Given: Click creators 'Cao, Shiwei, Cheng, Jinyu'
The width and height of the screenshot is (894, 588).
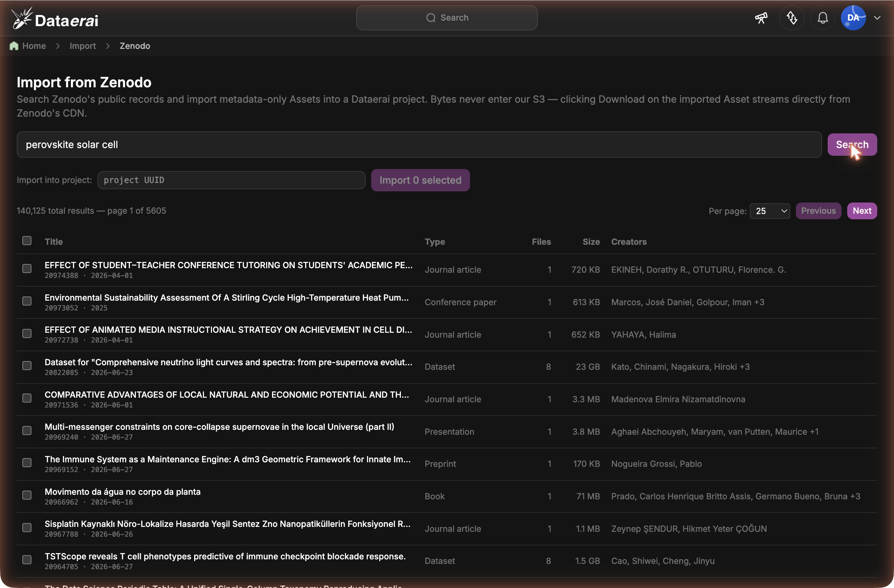Looking at the screenshot, I should (x=662, y=561).
